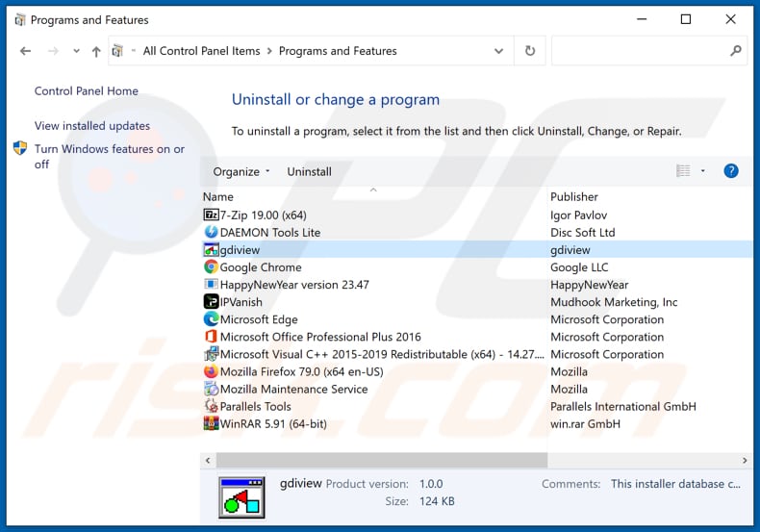The image size is (760, 532).
Task: Sort by the Publisher column header
Action: point(574,196)
